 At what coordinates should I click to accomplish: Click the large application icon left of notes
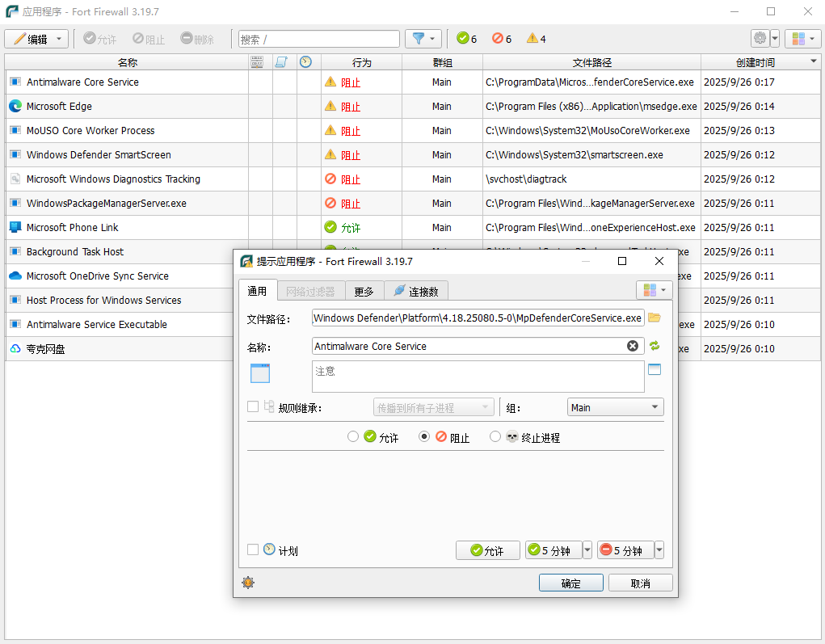coord(260,373)
